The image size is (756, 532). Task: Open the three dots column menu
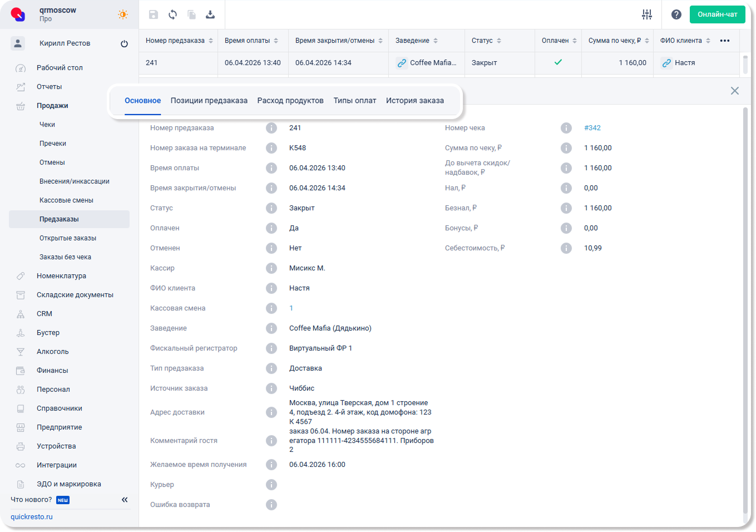[x=724, y=41]
